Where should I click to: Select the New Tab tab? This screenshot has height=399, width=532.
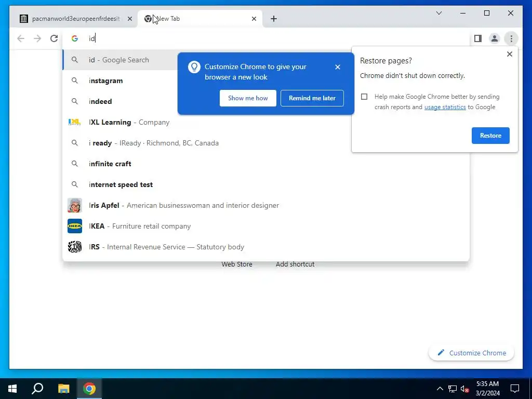pyautogui.click(x=200, y=19)
